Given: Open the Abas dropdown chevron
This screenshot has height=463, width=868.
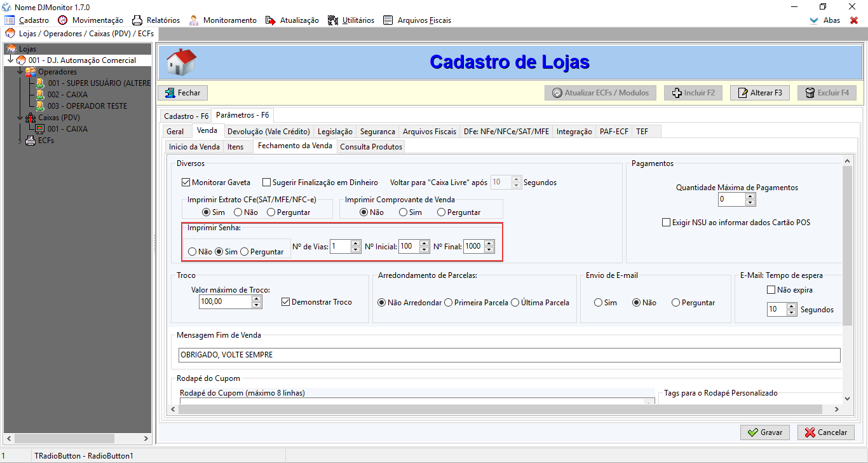Looking at the screenshot, I should 814,20.
